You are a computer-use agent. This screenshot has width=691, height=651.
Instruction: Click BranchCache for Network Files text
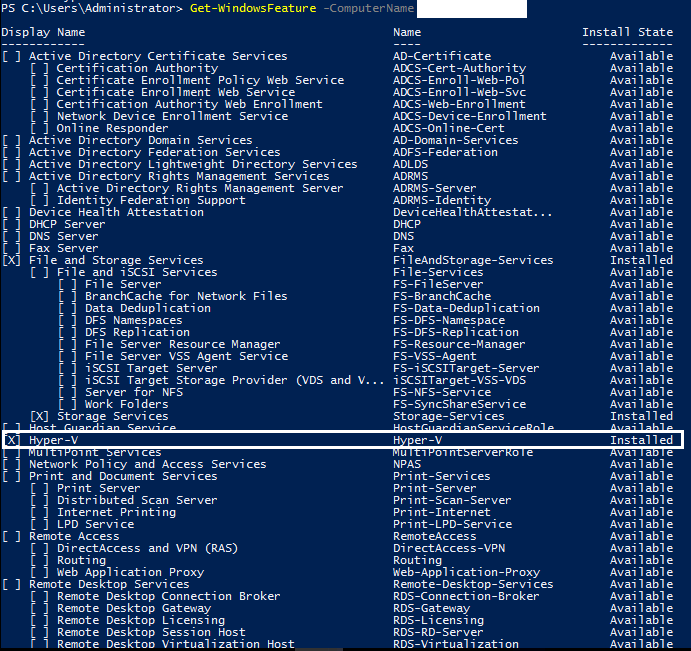coord(186,296)
